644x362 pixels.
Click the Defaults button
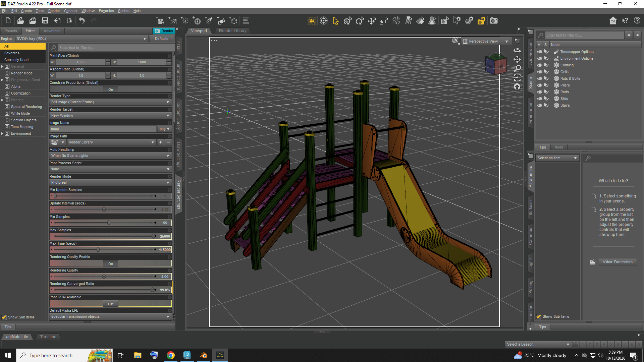(162, 39)
